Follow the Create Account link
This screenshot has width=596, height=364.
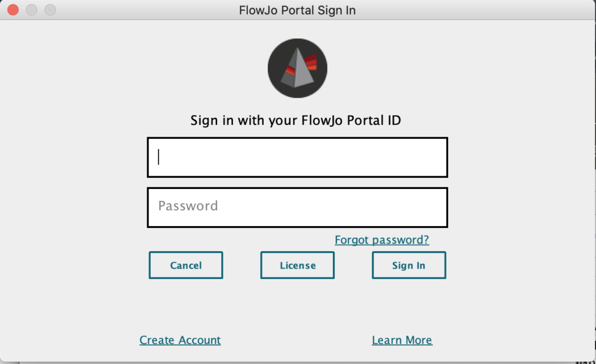(180, 340)
